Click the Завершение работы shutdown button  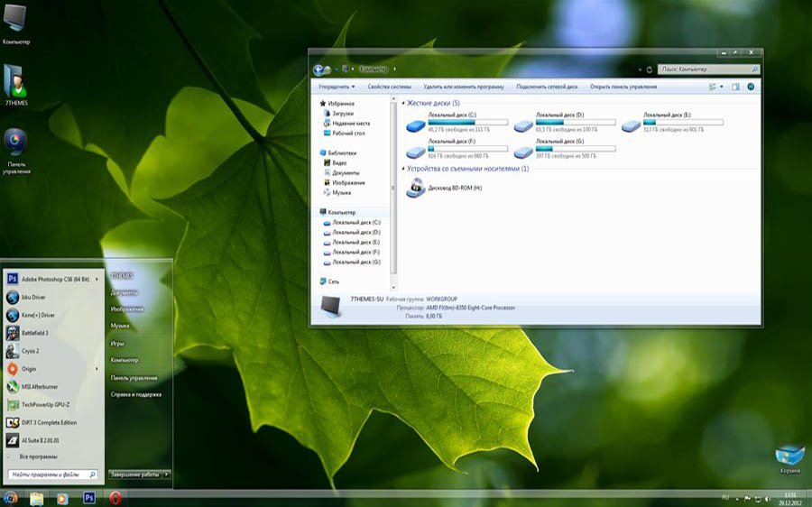134,474
